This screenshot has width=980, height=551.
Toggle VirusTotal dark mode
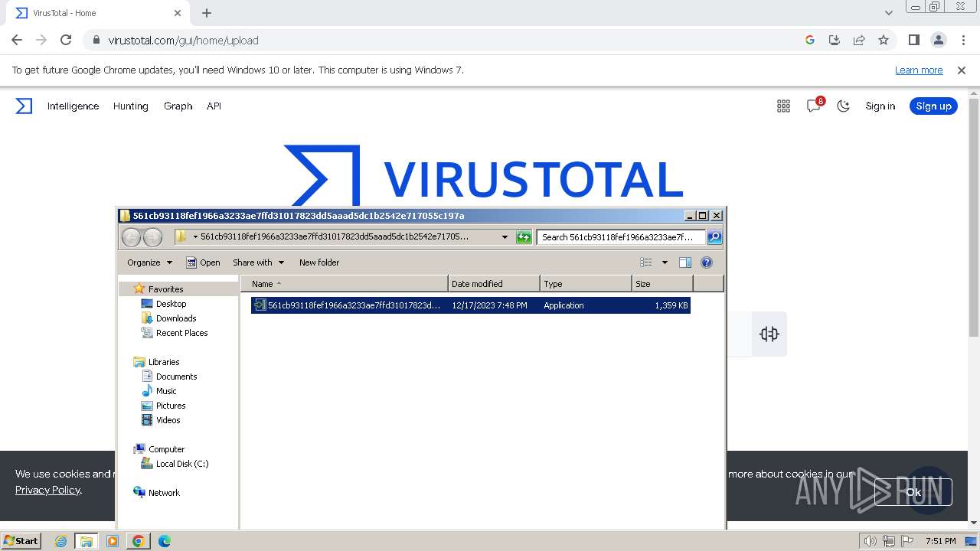(x=844, y=106)
